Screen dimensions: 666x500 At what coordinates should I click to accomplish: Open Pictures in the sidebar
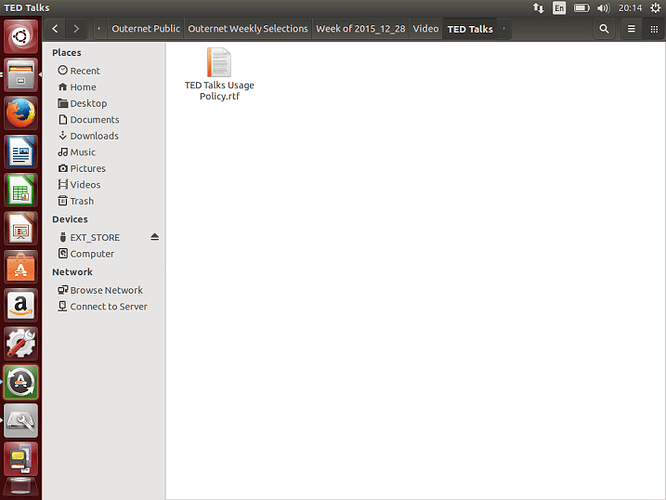point(82,169)
